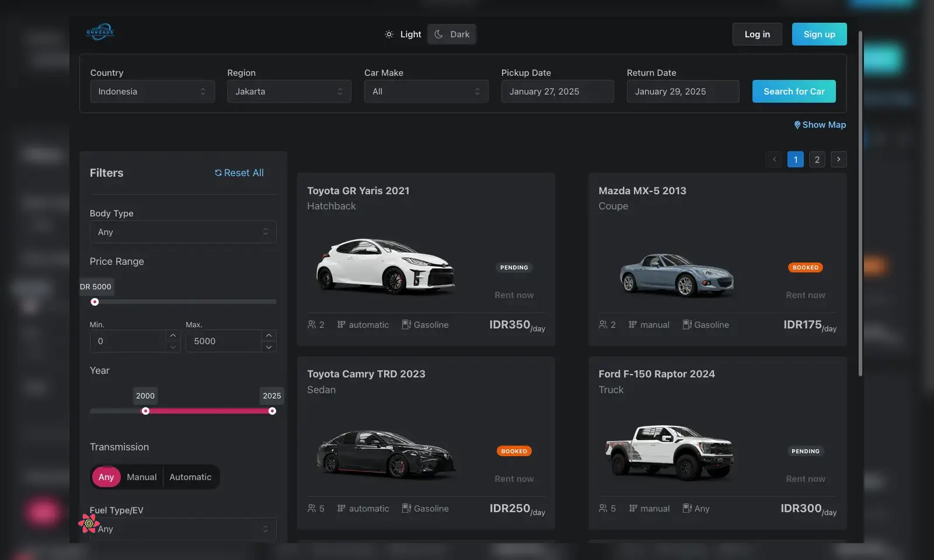934x560 pixels.
Task: Click the Search for Car button
Action: (794, 91)
